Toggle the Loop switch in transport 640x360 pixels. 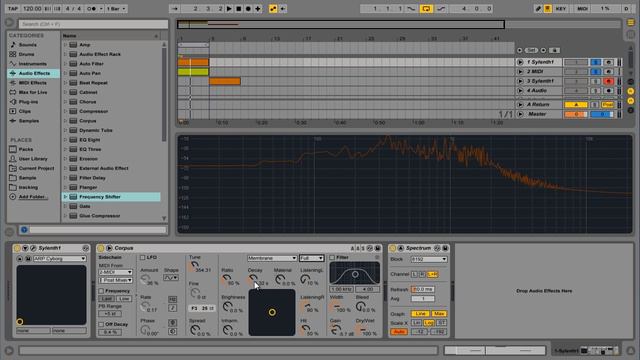426,9
